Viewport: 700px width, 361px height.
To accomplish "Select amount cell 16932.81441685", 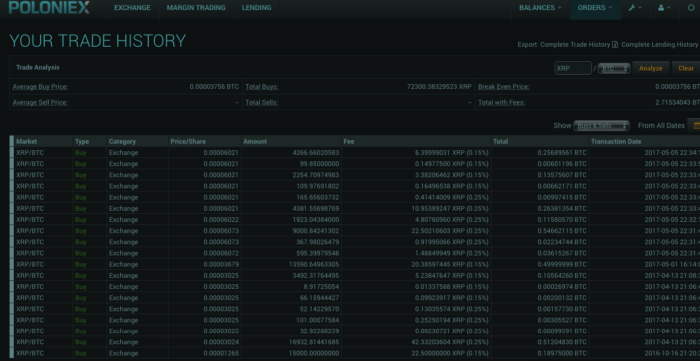I will tap(314, 342).
